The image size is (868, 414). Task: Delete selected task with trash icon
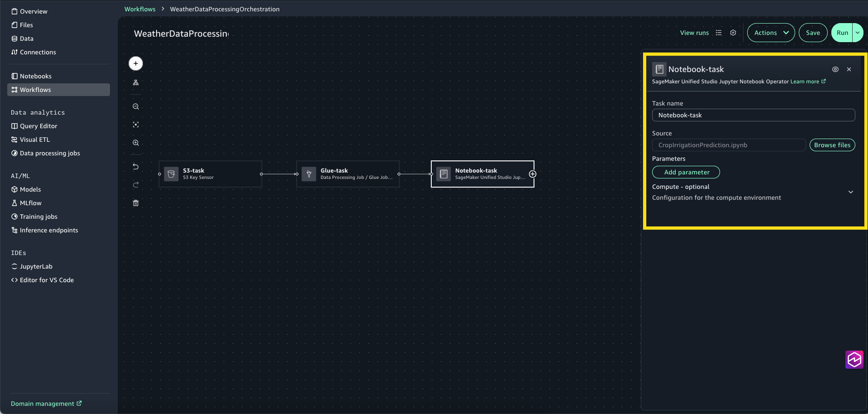pos(136,203)
